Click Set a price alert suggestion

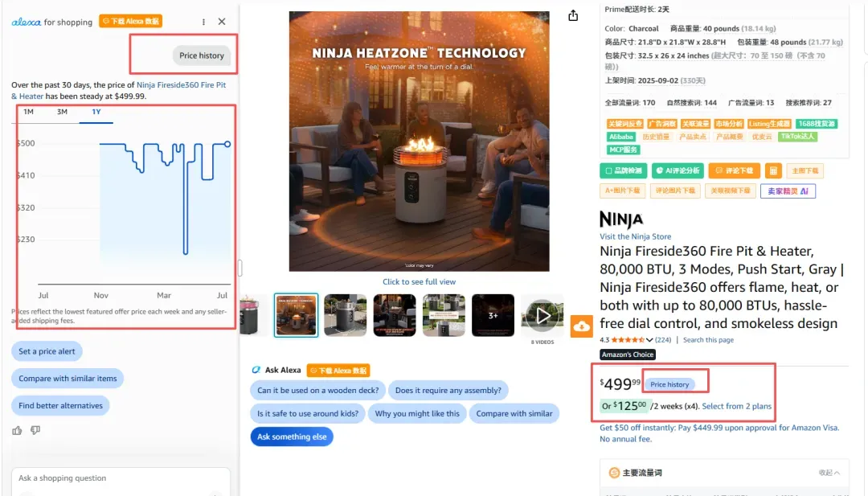[x=47, y=351]
